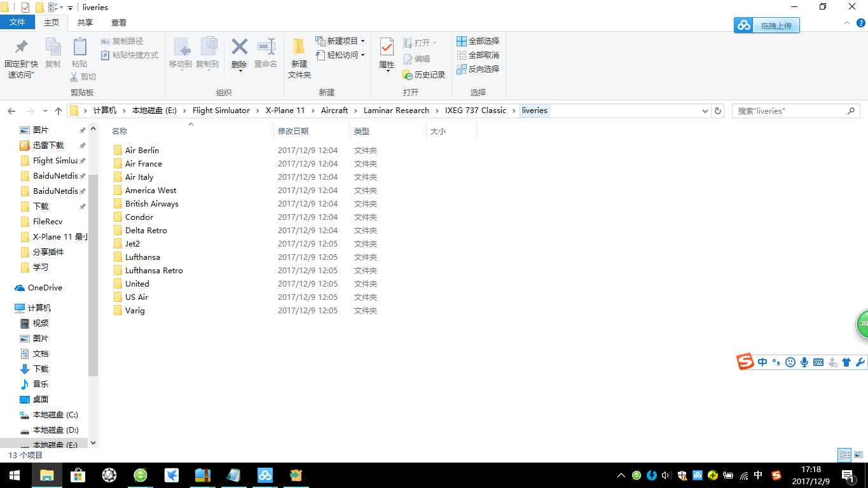868x488 pixels.
Task: Open History records
Action: click(424, 75)
